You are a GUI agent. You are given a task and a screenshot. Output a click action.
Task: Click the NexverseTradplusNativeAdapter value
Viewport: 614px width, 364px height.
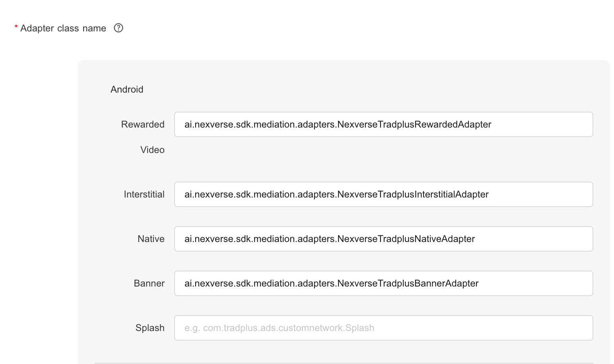[x=329, y=239]
